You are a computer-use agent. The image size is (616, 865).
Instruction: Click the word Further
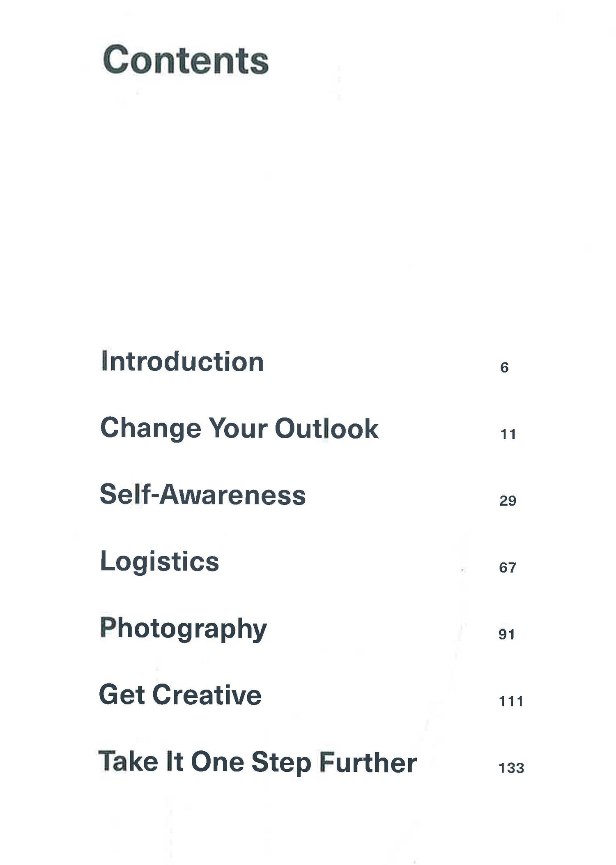(368, 762)
